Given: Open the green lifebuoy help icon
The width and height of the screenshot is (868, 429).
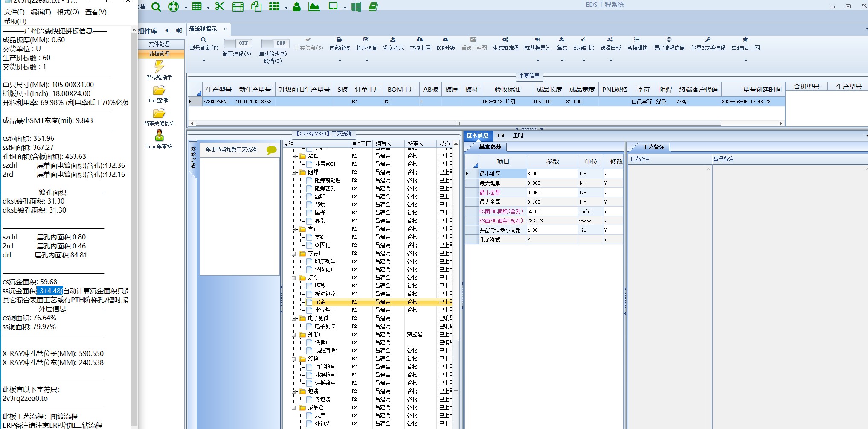Looking at the screenshot, I should point(174,7).
